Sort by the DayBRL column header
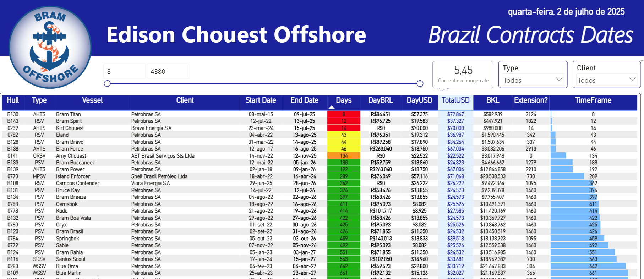644x279 pixels. pyautogui.click(x=381, y=100)
